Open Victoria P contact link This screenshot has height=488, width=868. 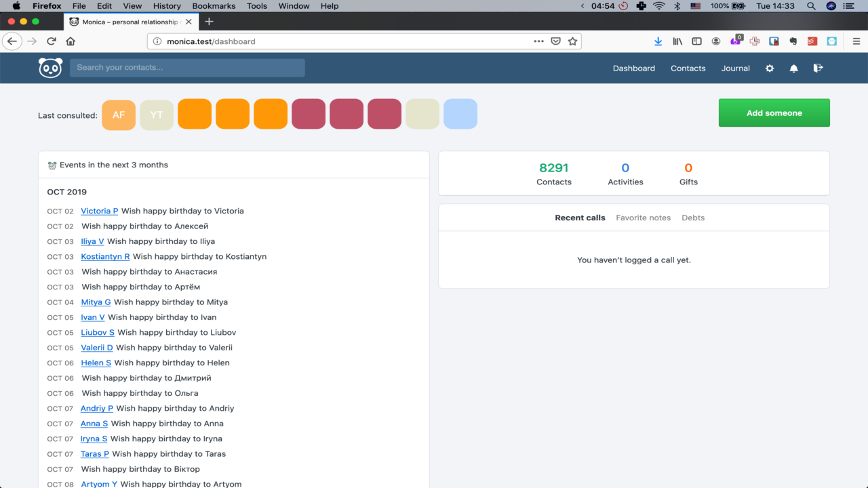coord(99,211)
